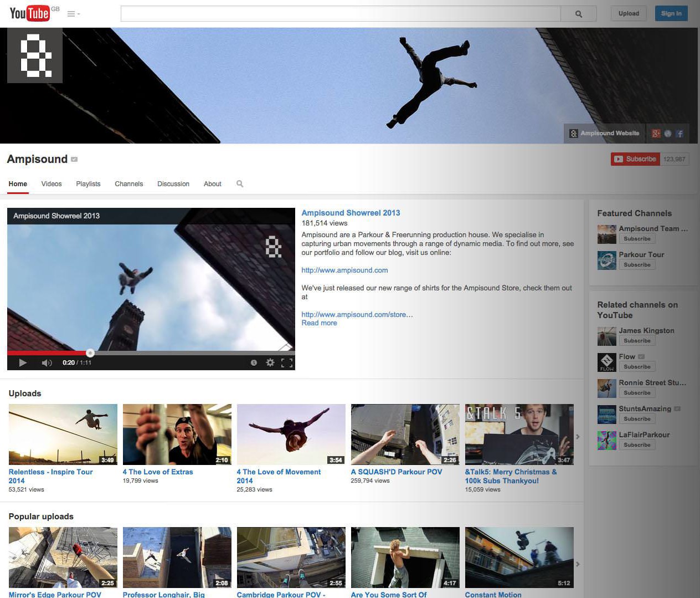
Task: Click the player seek progress bar
Action: point(151,352)
